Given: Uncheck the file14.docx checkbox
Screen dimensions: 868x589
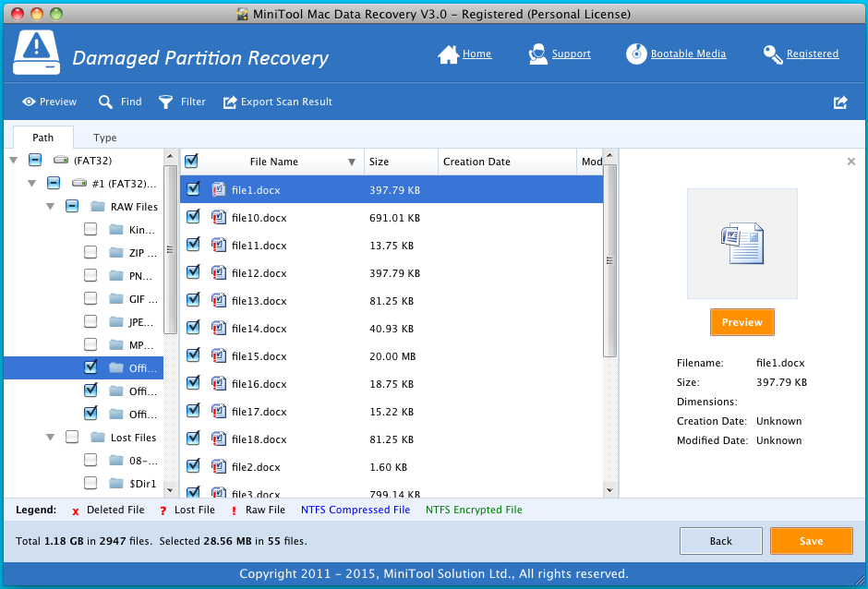Looking at the screenshot, I should click(x=193, y=328).
